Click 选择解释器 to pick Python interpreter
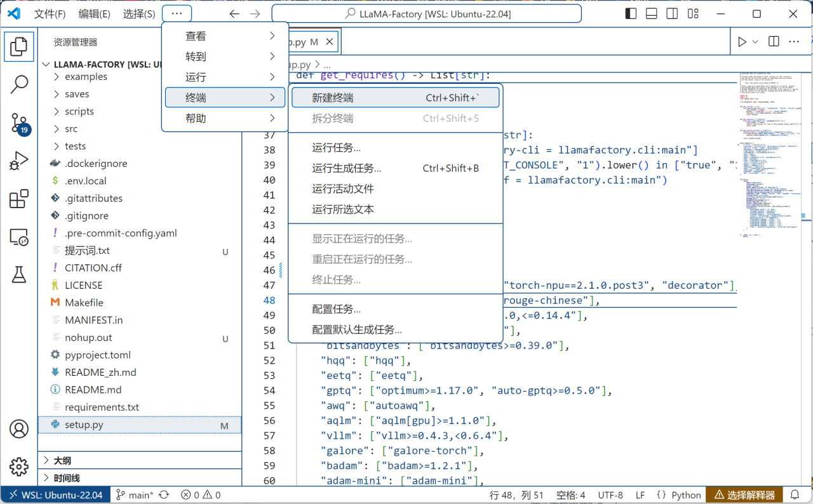Viewport: 813px width, 504px height. click(744, 495)
